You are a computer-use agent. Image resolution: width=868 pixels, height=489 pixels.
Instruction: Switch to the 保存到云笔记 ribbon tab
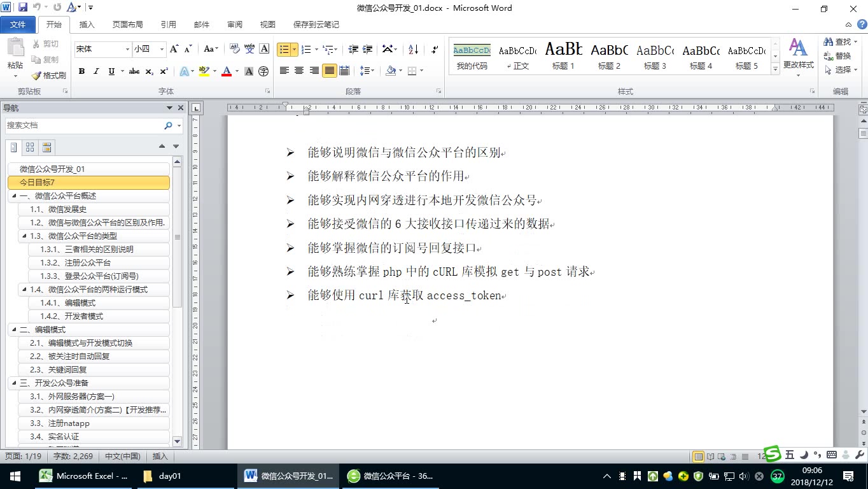(x=316, y=24)
